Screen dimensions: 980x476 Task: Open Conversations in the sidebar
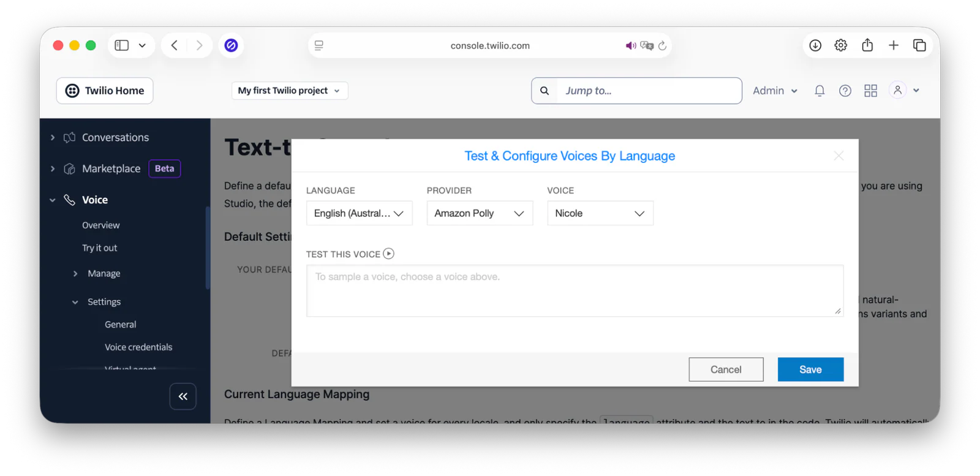pyautogui.click(x=115, y=138)
